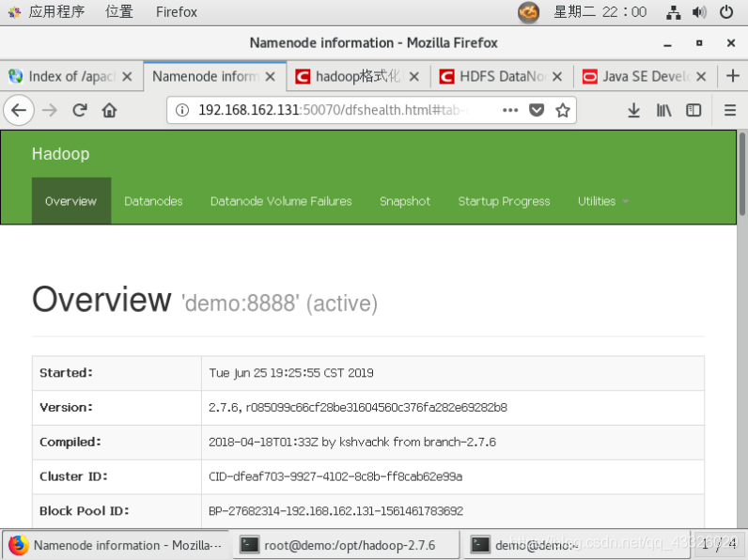Screen dimensions: 748x560
Task: Open a new tab with the plus
Action: coord(733,76)
